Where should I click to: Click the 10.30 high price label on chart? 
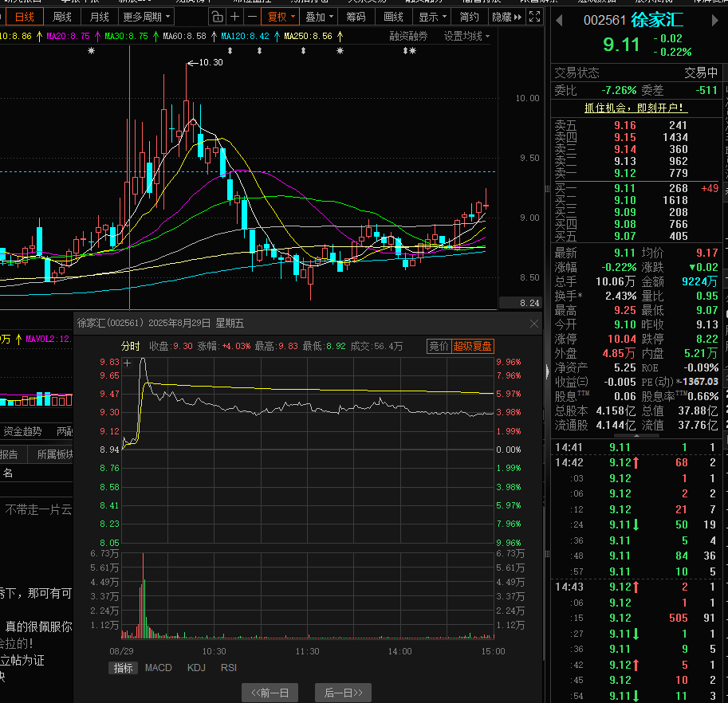click(211, 63)
